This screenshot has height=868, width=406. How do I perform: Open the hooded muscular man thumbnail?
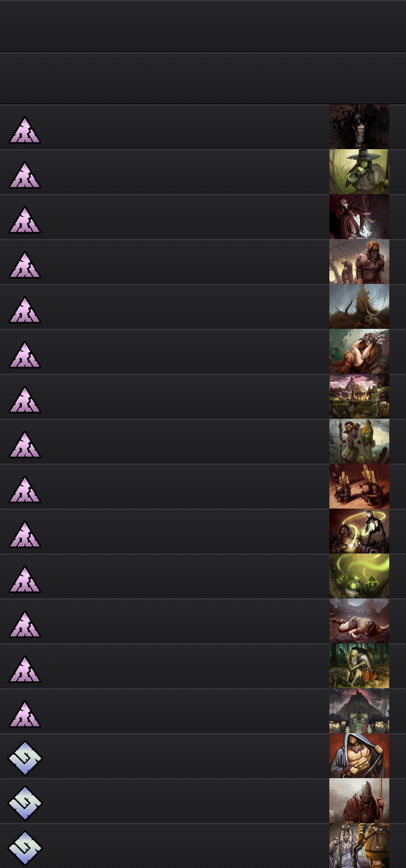[359, 756]
